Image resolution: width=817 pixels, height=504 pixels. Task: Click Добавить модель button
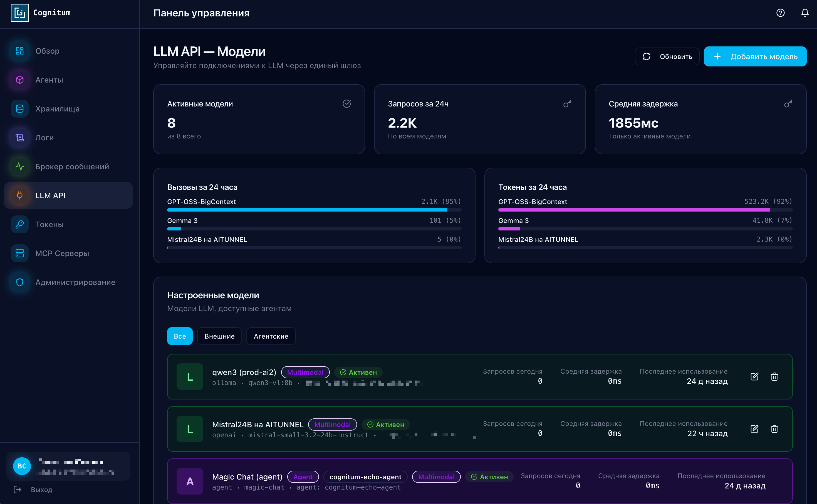pos(755,57)
